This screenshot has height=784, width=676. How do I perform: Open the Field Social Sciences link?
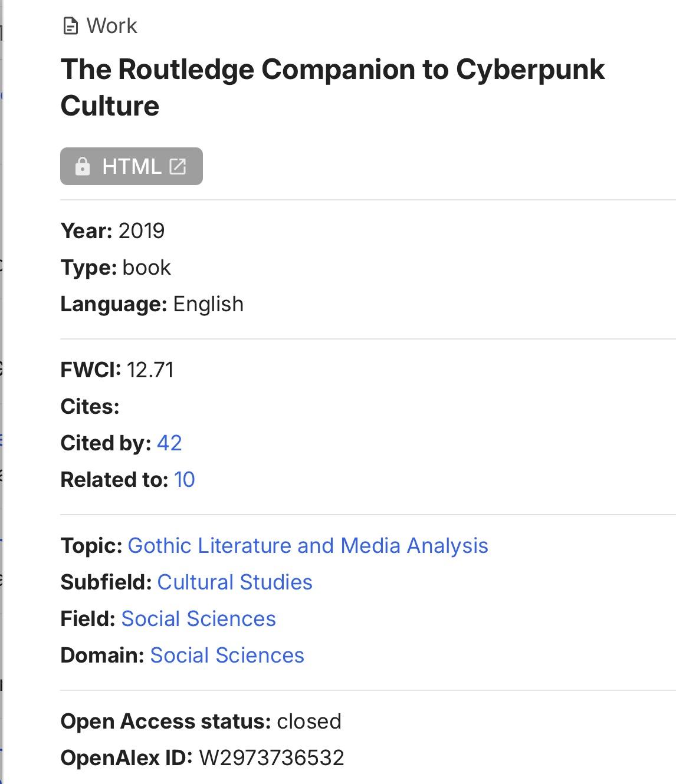(198, 618)
